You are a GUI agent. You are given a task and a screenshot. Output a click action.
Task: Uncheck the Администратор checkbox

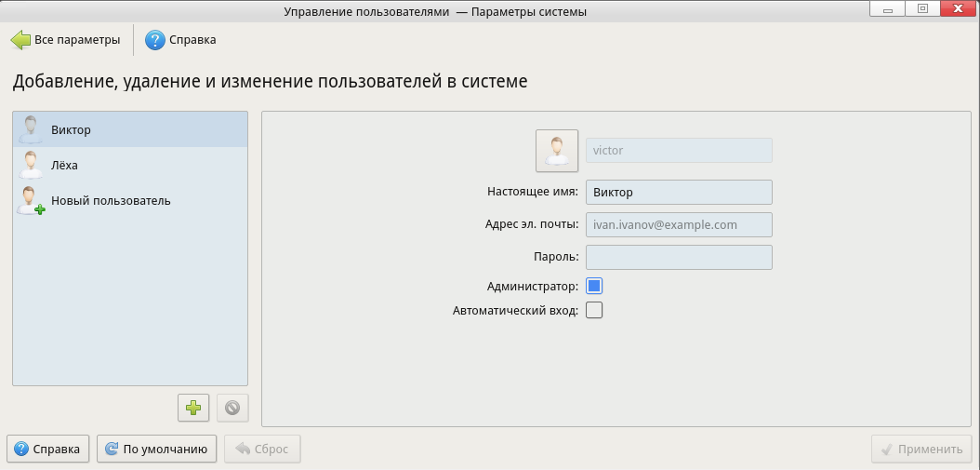[594, 286]
